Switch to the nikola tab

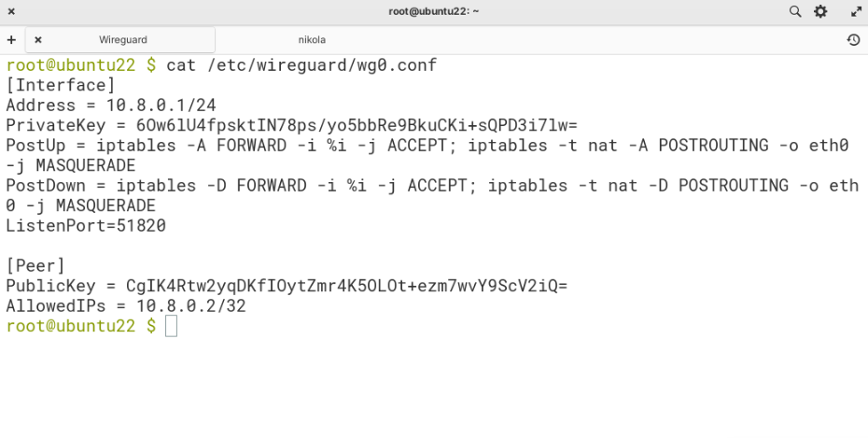[x=312, y=40]
